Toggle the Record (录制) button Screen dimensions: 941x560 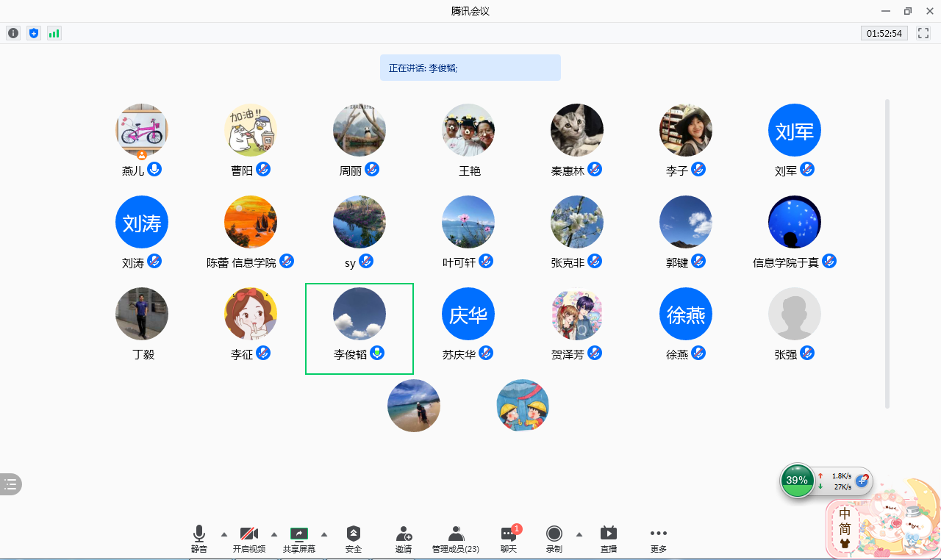pyautogui.click(x=554, y=539)
